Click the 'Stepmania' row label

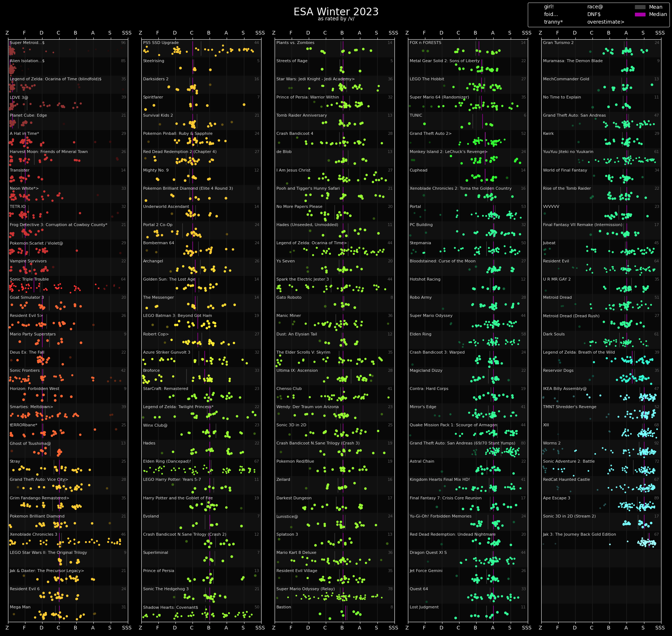[x=420, y=243]
